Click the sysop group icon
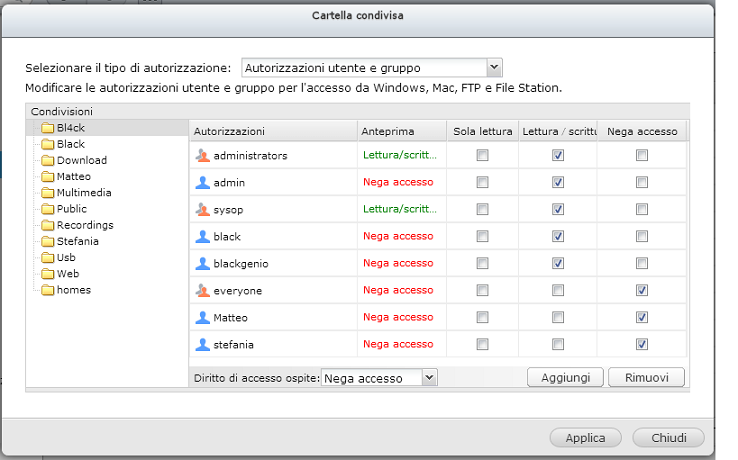 (202, 209)
